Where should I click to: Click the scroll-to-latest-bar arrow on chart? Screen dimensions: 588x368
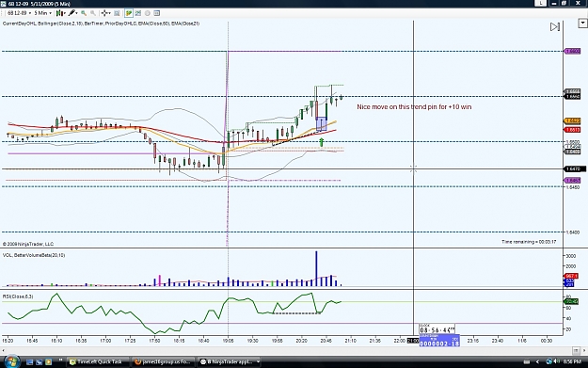click(x=555, y=27)
